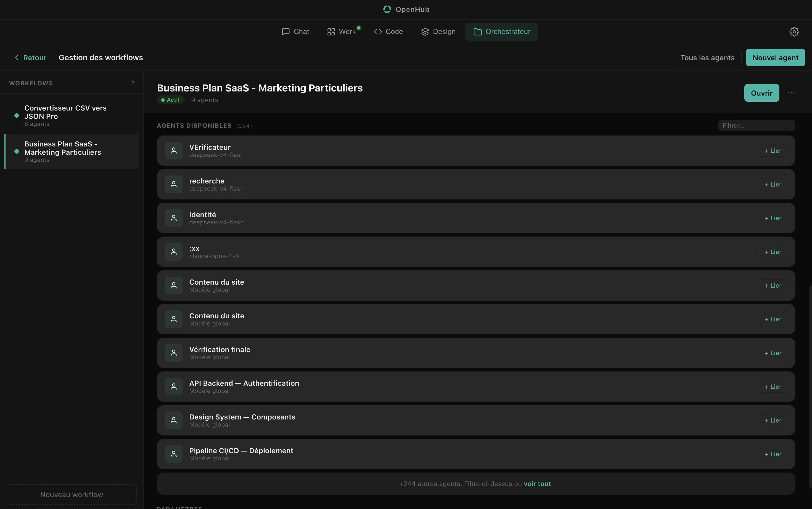Switch to the Work tab
The height and width of the screenshot is (509, 812).
pyautogui.click(x=341, y=32)
